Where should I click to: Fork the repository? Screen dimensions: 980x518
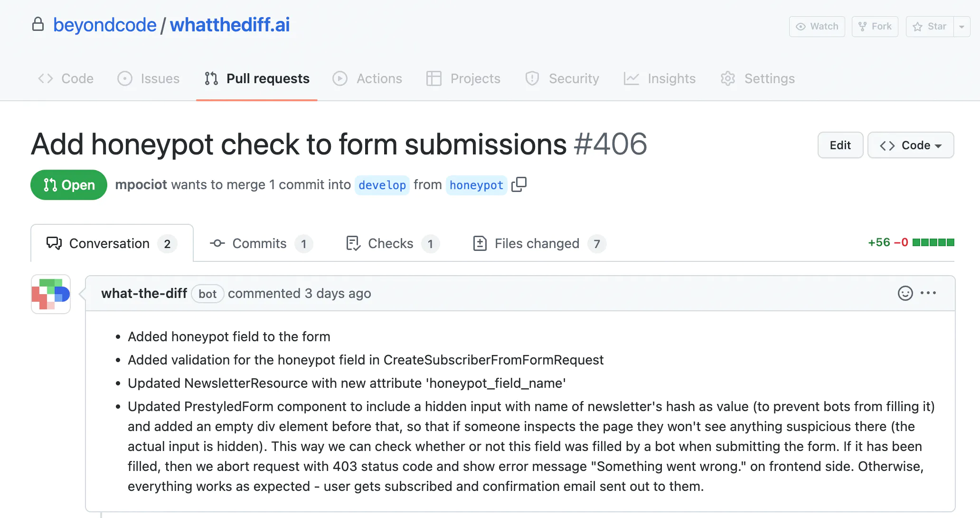coord(875,27)
